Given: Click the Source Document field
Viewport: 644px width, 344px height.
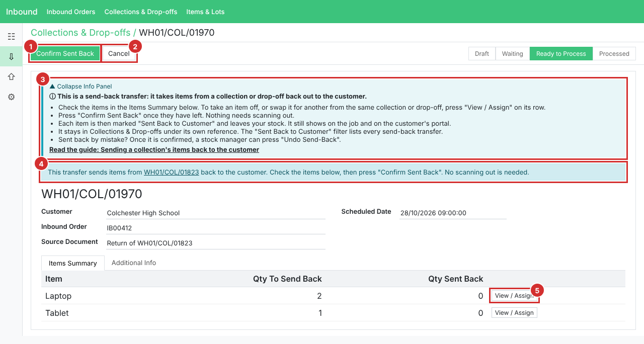Looking at the screenshot, I should tap(215, 243).
